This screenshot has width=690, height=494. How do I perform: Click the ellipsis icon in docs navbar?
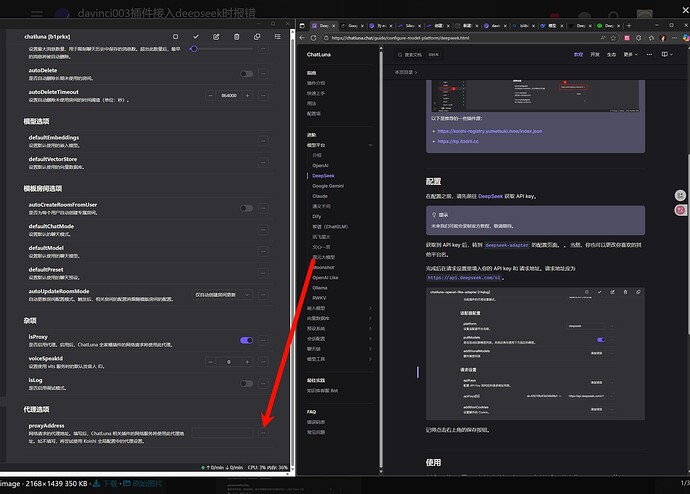649,55
